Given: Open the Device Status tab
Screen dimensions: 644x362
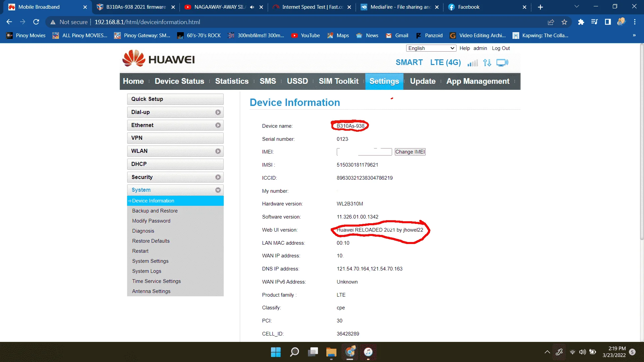Looking at the screenshot, I should [x=179, y=81].
